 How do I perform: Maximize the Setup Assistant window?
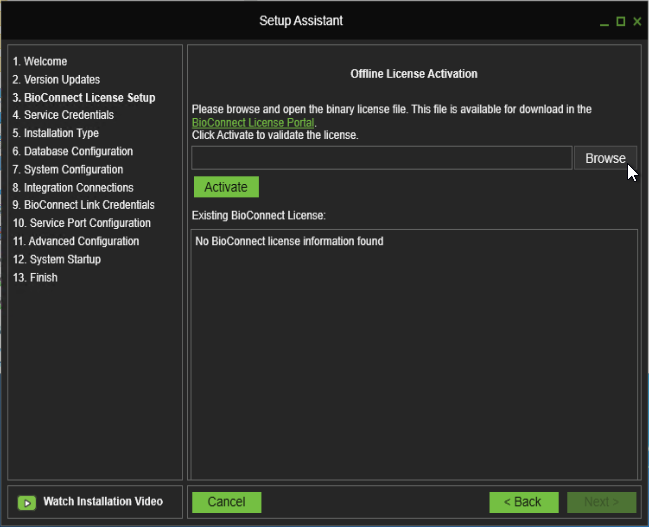click(620, 21)
